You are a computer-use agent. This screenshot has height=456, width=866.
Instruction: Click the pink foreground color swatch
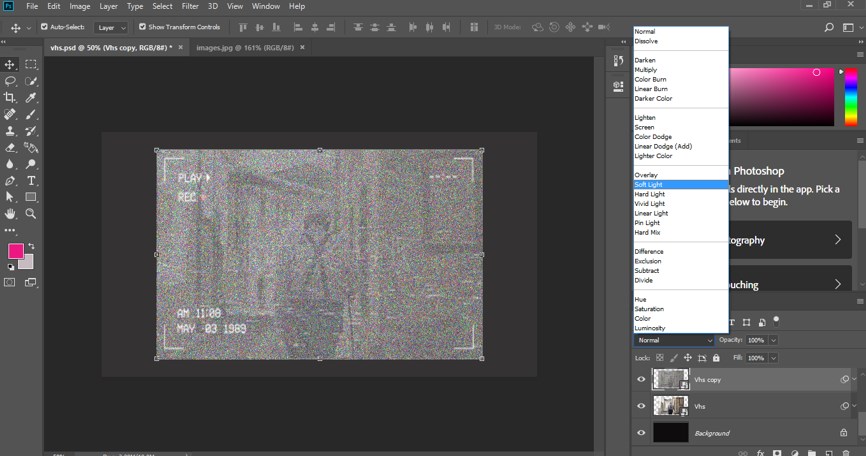(15, 251)
